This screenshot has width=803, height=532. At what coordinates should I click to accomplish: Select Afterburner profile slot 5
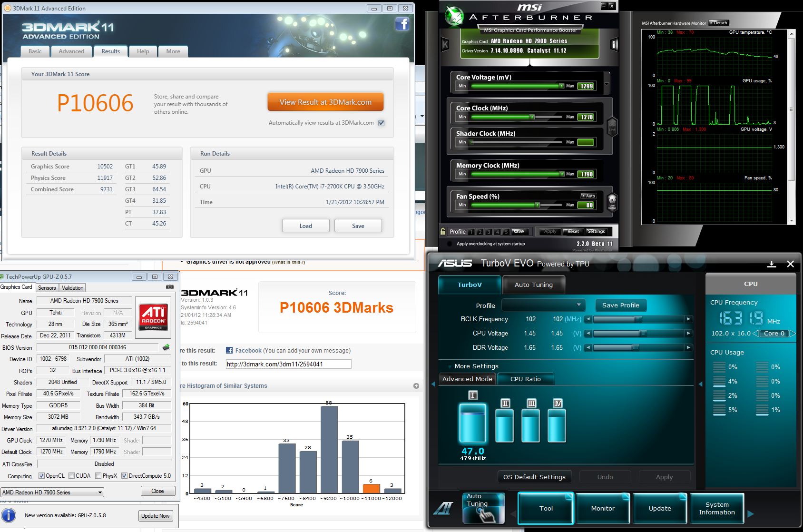[x=506, y=232]
